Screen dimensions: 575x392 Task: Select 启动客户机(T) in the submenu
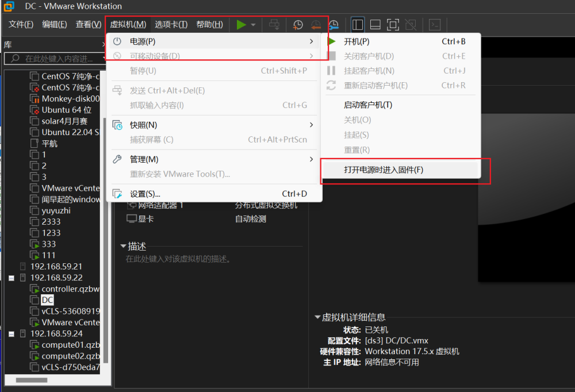[x=368, y=105]
